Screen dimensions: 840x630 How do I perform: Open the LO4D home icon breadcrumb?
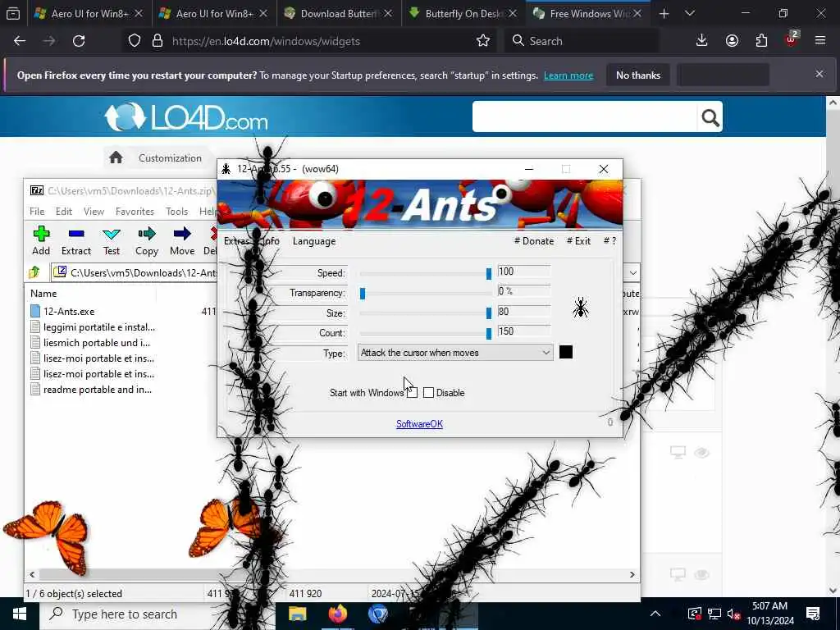(x=116, y=157)
